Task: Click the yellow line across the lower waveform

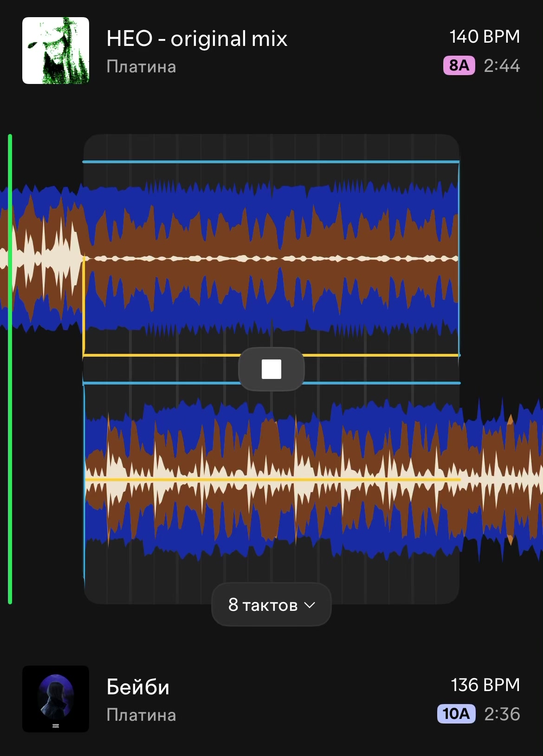Action: 271,479
